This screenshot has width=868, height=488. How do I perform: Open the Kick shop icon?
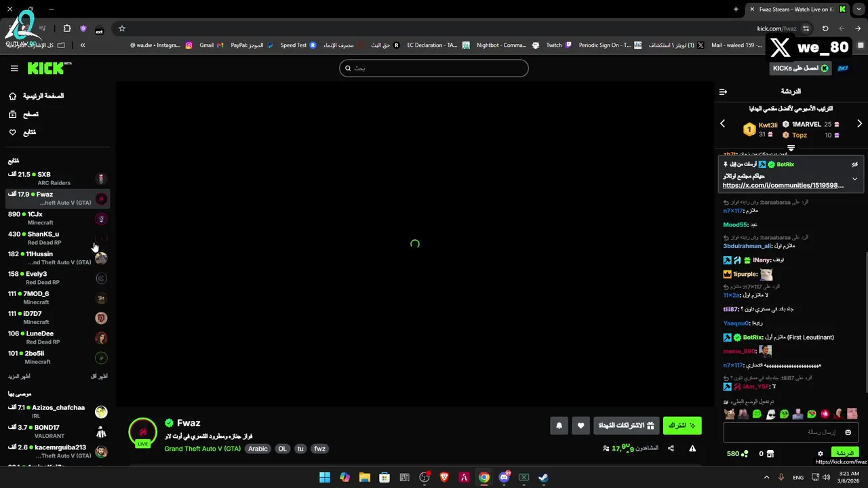pos(771,453)
